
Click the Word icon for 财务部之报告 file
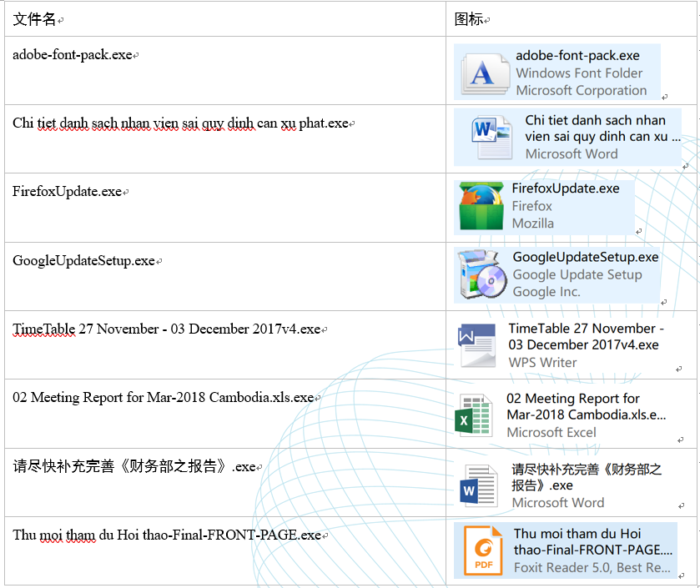pos(479,486)
